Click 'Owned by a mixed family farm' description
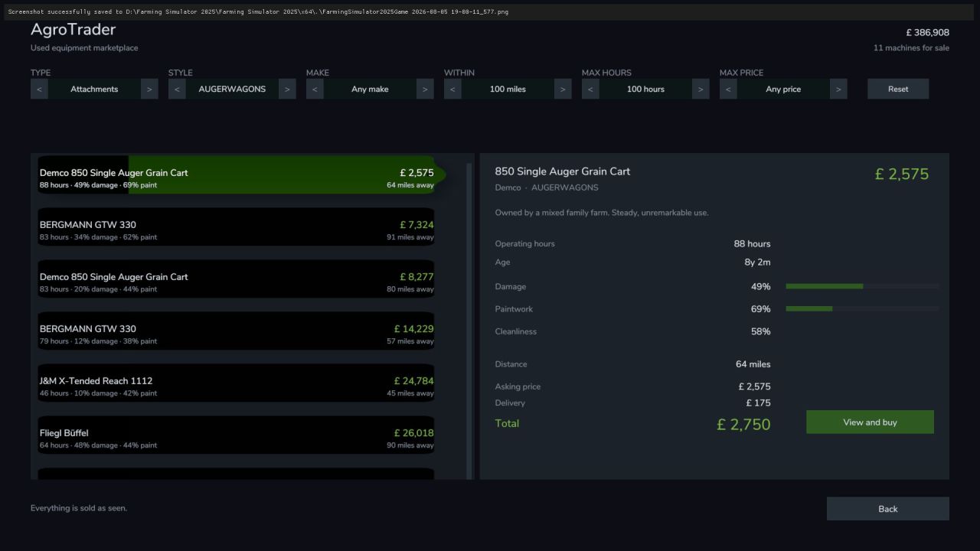Screen dimensions: 980x551 [602, 213]
